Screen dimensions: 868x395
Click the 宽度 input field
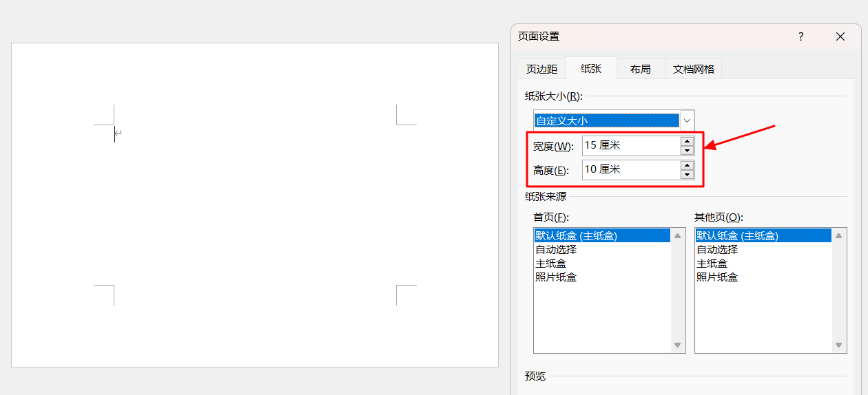631,146
